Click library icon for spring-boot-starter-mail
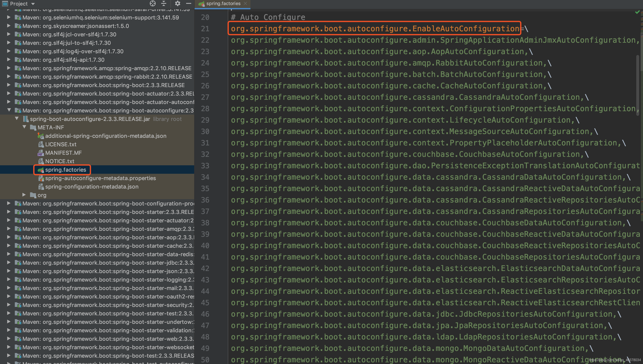The image size is (643, 364). (x=18, y=288)
